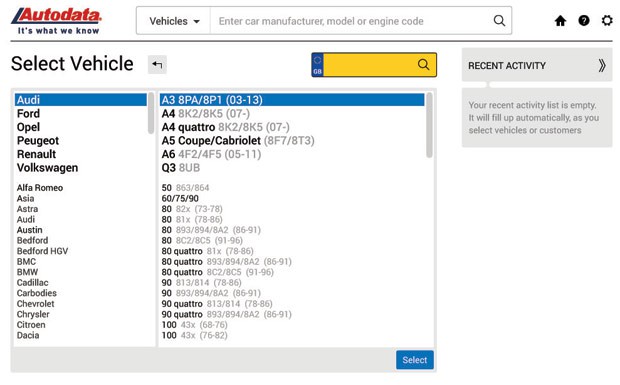
Task: Click the search magnifier in top search bar
Action: pyautogui.click(x=499, y=21)
